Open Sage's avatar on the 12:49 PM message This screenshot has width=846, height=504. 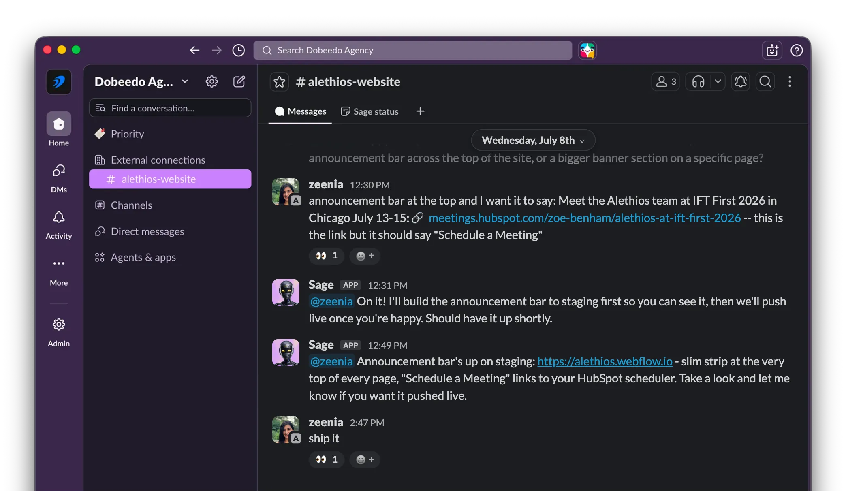(286, 352)
